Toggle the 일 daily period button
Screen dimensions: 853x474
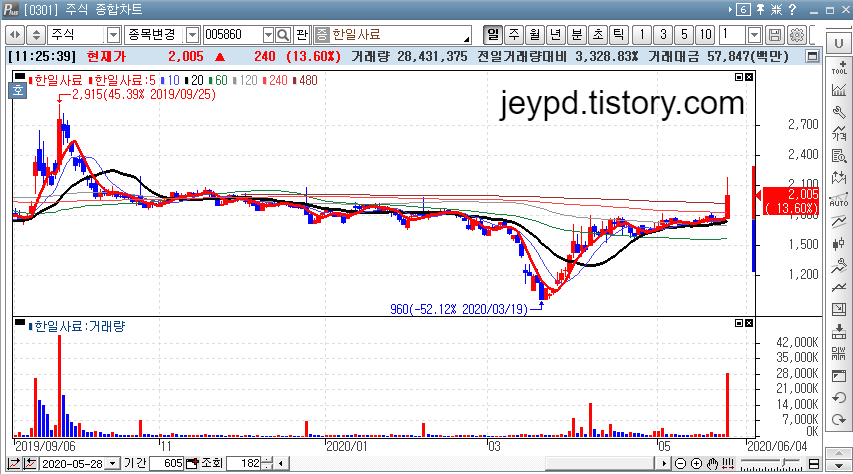click(493, 35)
